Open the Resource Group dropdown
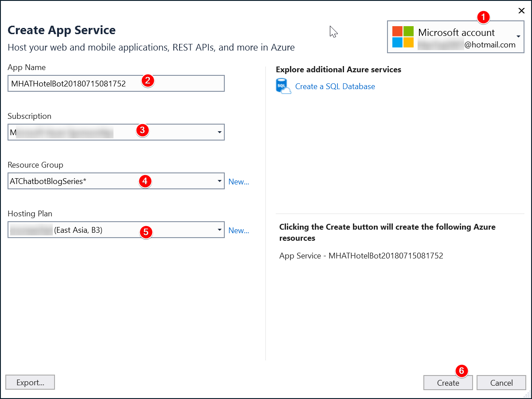The height and width of the screenshot is (399, 532). click(x=219, y=181)
